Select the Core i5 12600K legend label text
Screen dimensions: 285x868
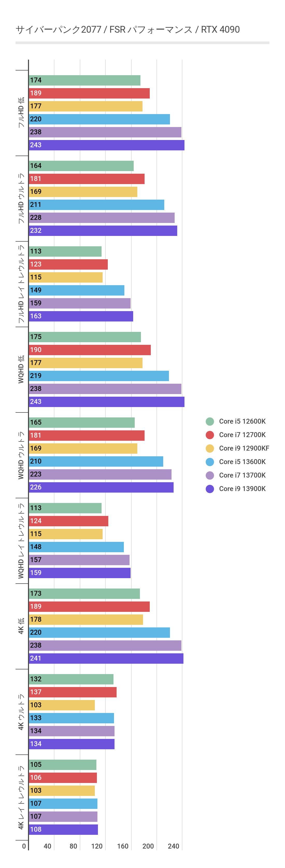point(242,421)
